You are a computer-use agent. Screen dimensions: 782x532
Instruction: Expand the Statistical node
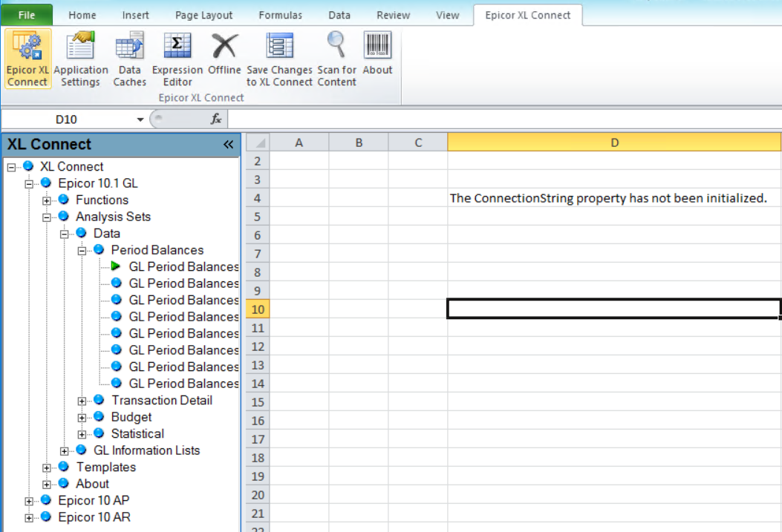[82, 434]
